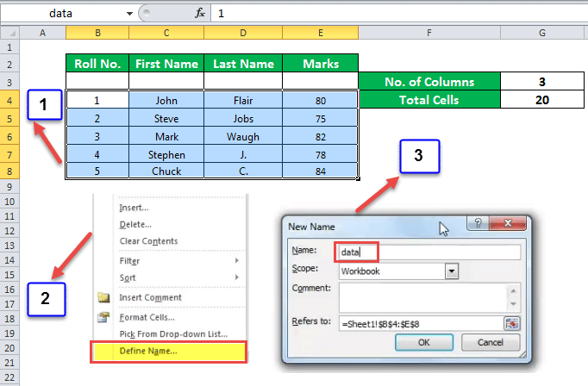The image size is (588, 386).
Task: Click cell containing Steve
Action: [166, 118]
